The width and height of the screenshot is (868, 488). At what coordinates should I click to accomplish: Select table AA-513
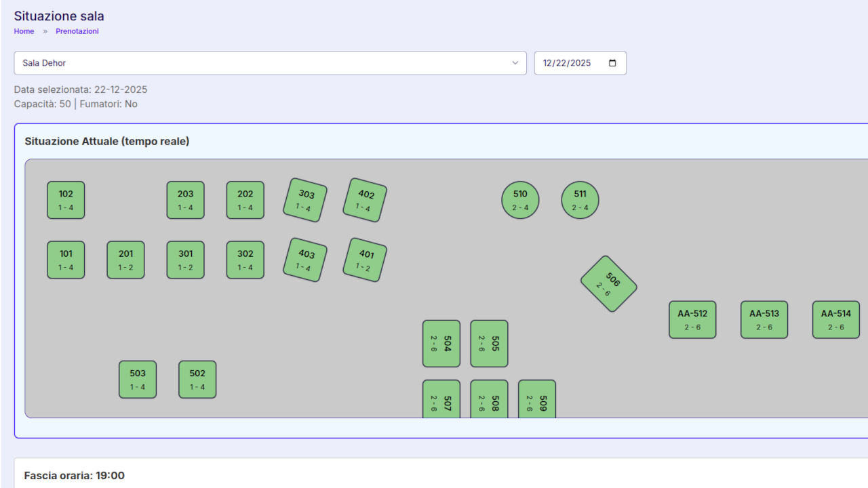(764, 320)
